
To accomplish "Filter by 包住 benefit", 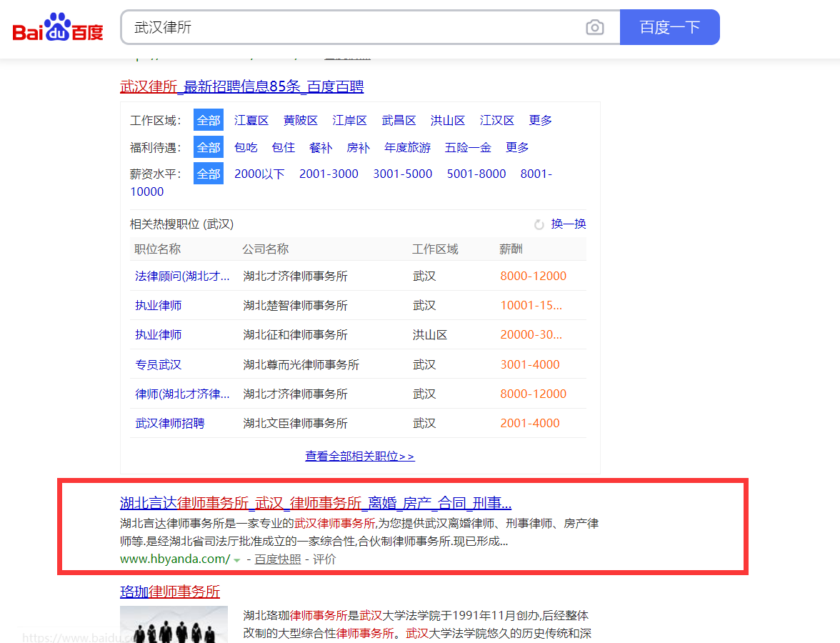I will pos(284,147).
